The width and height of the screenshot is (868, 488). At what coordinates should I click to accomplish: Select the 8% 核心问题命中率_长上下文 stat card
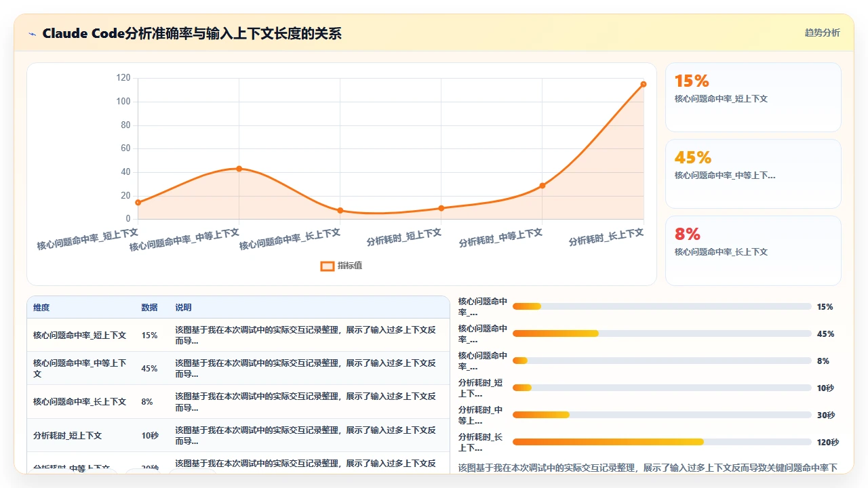(753, 250)
